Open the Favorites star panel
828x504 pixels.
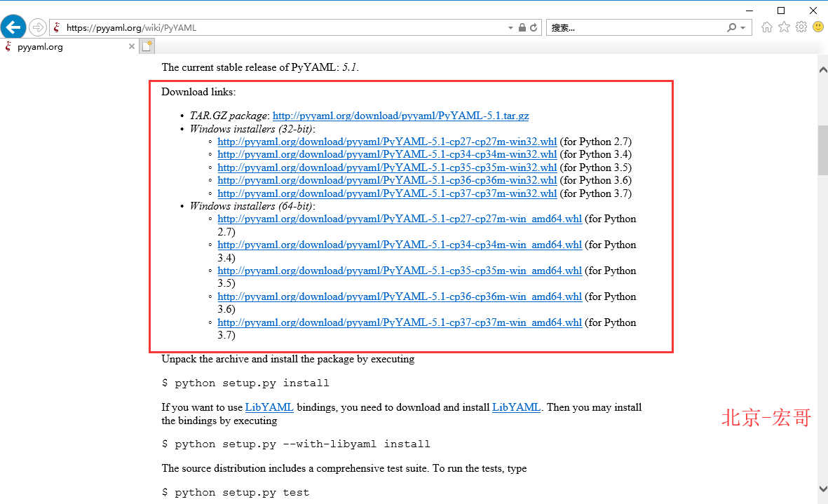(783, 27)
